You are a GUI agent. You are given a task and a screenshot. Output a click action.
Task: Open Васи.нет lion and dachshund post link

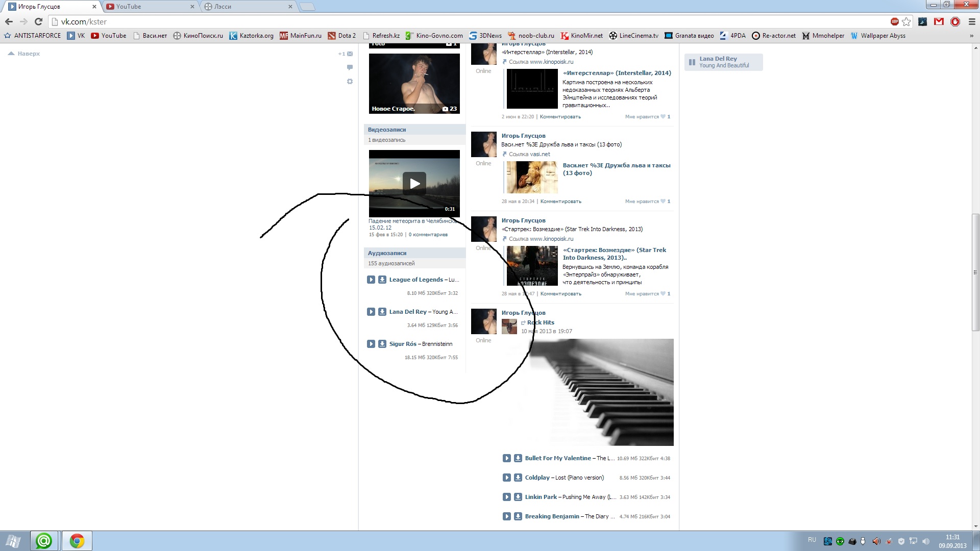(x=617, y=169)
